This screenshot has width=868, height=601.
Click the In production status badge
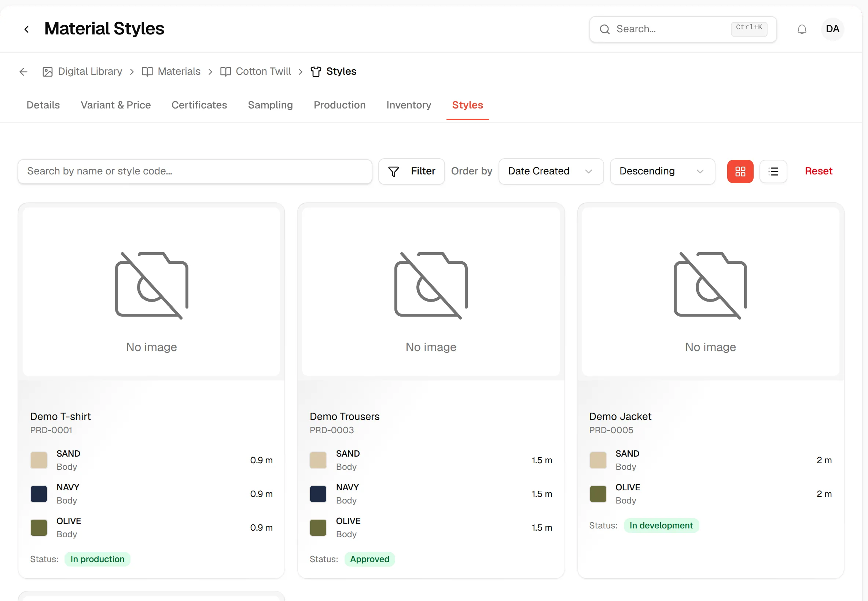coord(97,559)
